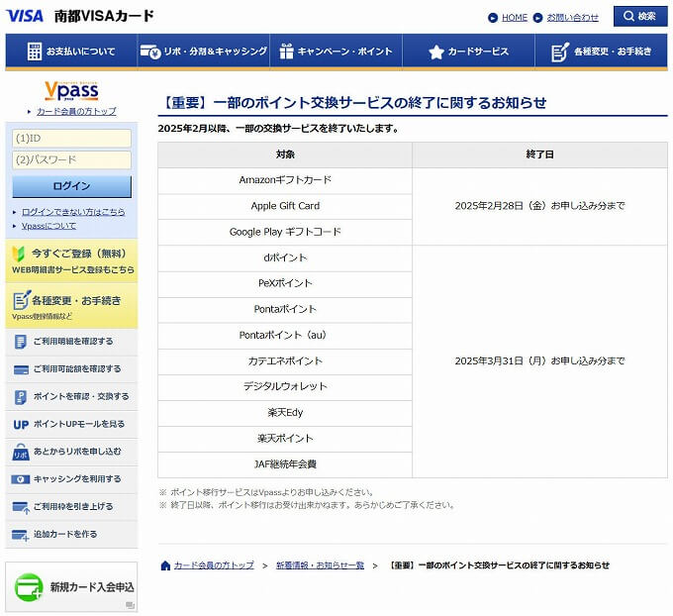Screen dimensions: 673x616
Task: Click into the ID input field
Action: pyautogui.click(x=71, y=139)
